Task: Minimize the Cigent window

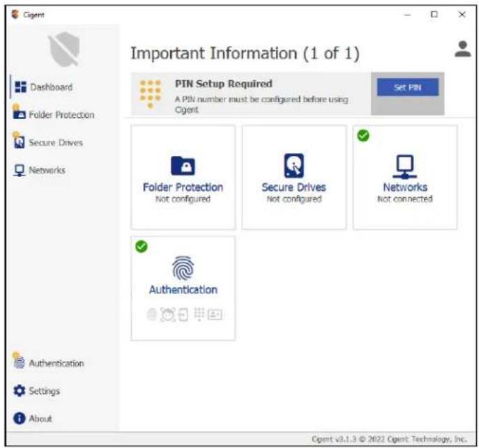Action: tap(407, 15)
